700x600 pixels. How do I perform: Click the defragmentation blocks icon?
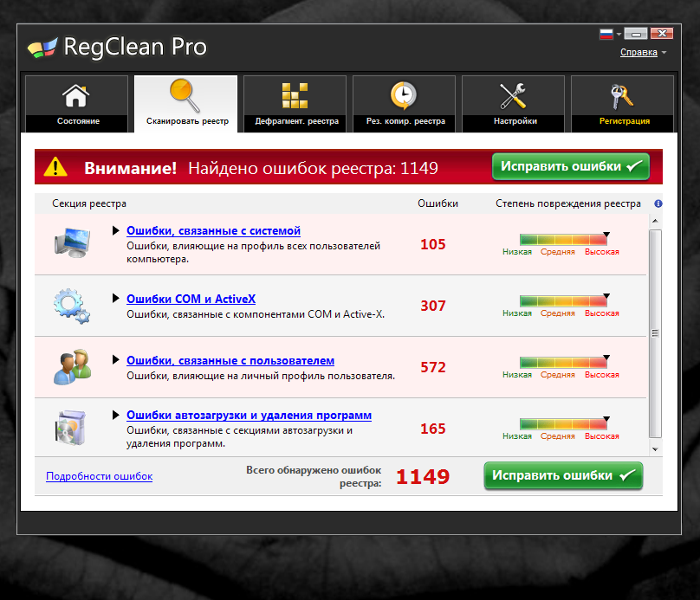[x=295, y=94]
